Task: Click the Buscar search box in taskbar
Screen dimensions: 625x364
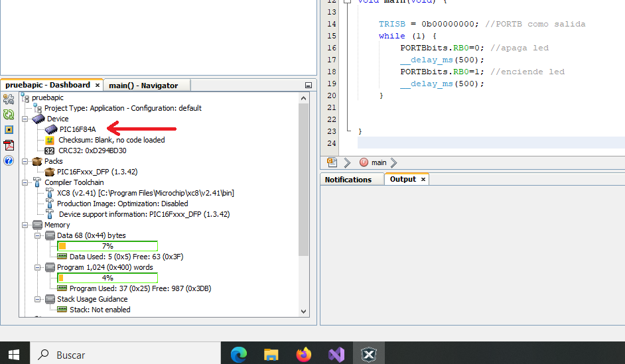Action: pos(125,355)
